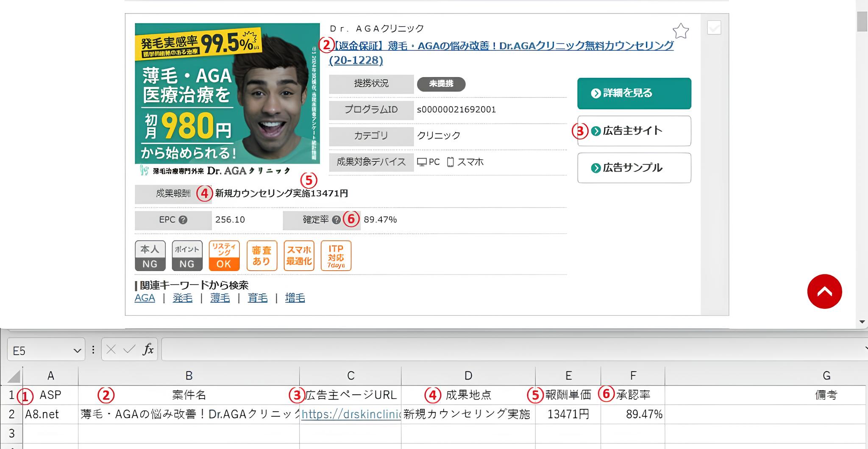Open the EPC help question-mark icon
This screenshot has width=868, height=449.
(x=183, y=219)
